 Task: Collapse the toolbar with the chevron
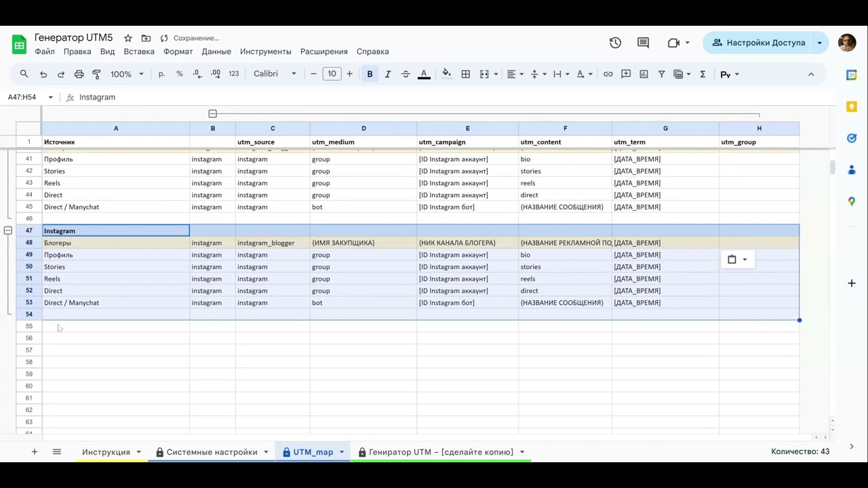pos(811,74)
